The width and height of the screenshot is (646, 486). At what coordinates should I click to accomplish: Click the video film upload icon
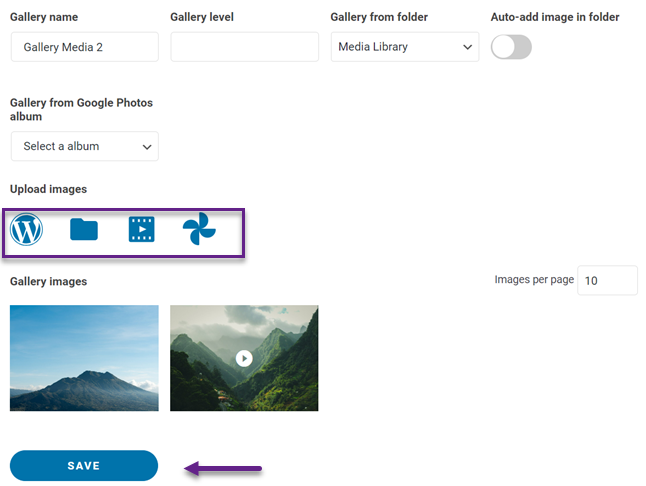(x=142, y=230)
